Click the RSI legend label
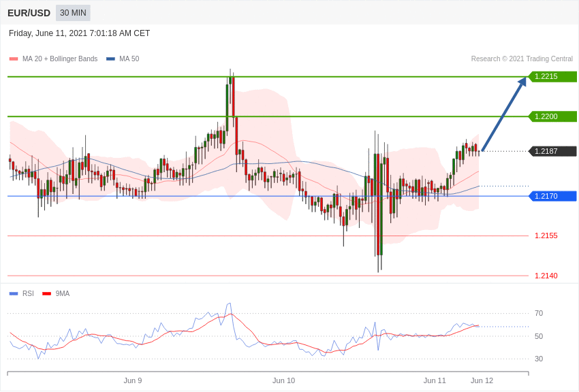Screen dimensions: 579x392 point(28,294)
